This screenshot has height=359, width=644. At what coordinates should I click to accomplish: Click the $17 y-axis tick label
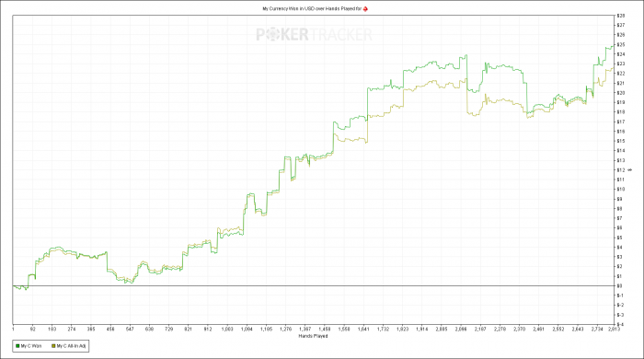coord(621,122)
